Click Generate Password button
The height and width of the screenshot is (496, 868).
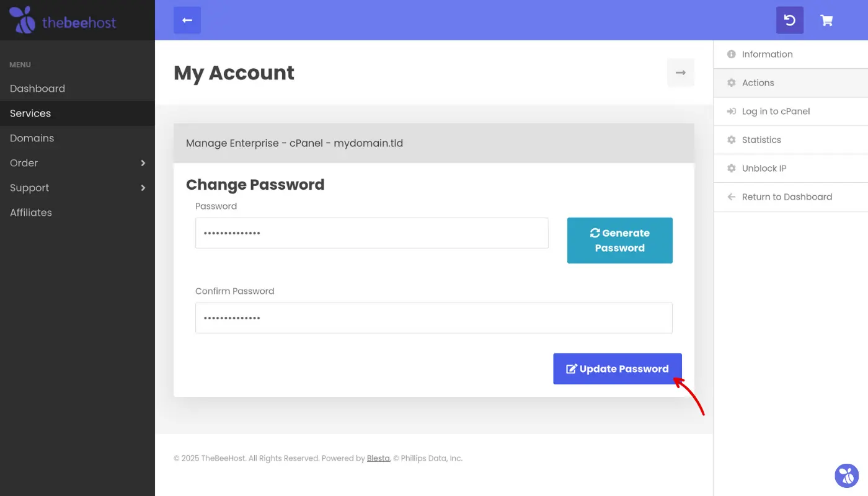(619, 241)
